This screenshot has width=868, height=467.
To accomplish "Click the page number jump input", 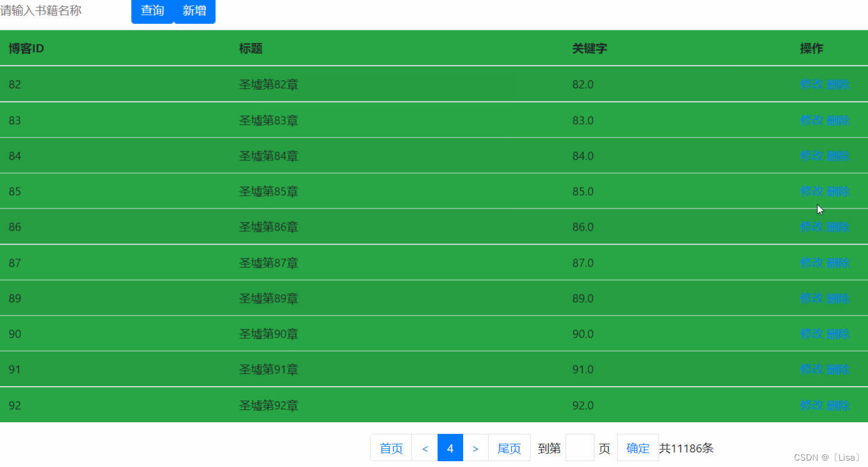I will tap(579, 448).
